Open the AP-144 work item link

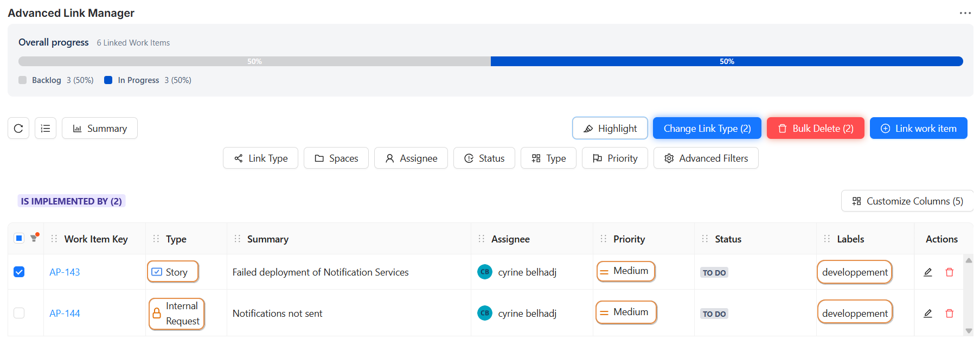tap(65, 314)
